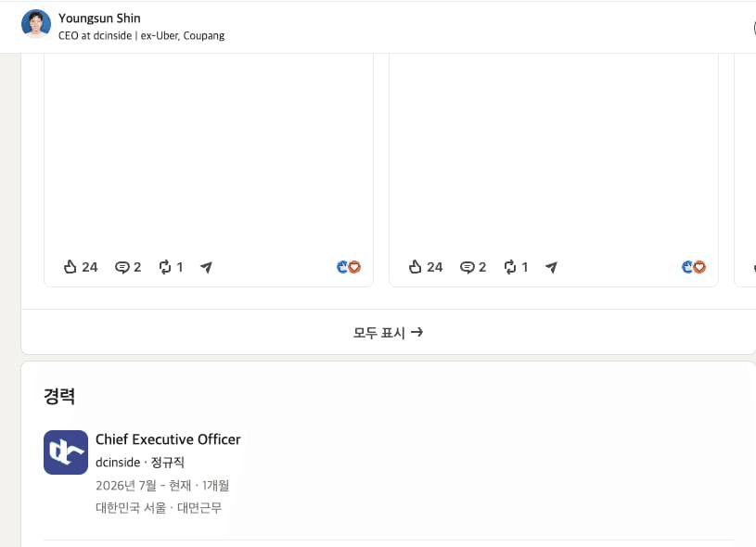Open the first post card body
The width and height of the screenshot is (756, 547).
[209, 154]
